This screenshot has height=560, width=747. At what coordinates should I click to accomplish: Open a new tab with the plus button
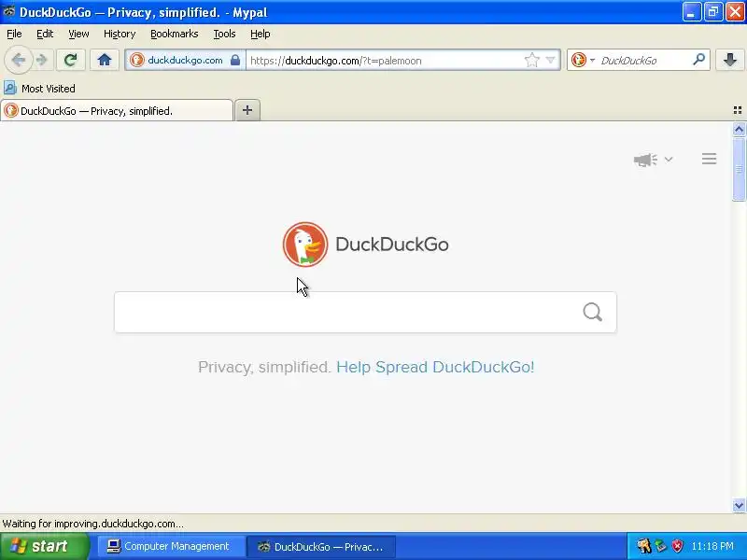pos(247,110)
